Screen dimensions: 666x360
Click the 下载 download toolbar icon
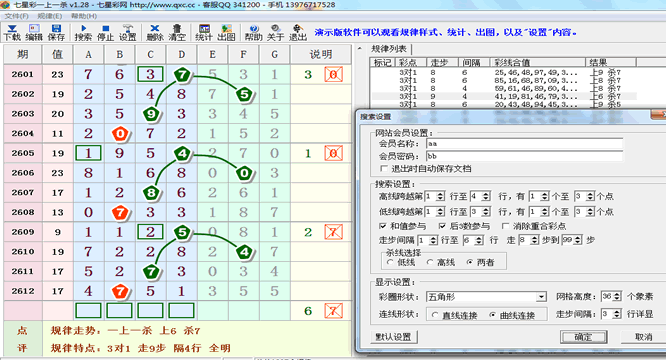click(x=12, y=32)
